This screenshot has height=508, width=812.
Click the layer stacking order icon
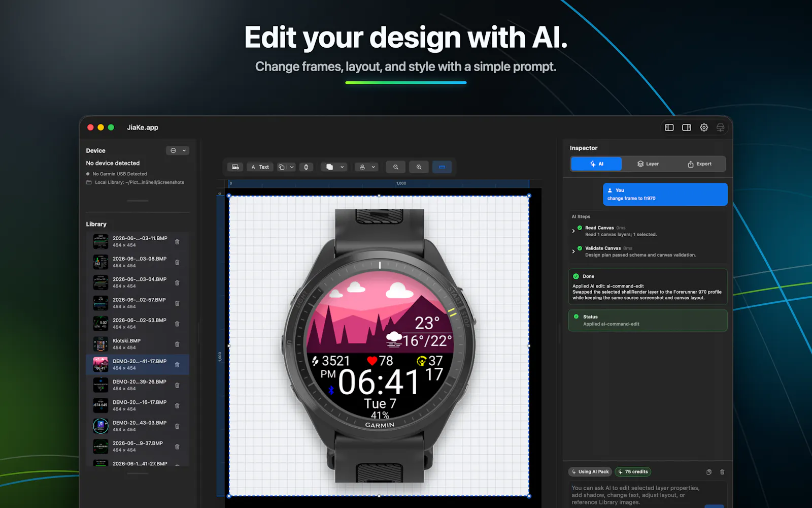coord(330,167)
